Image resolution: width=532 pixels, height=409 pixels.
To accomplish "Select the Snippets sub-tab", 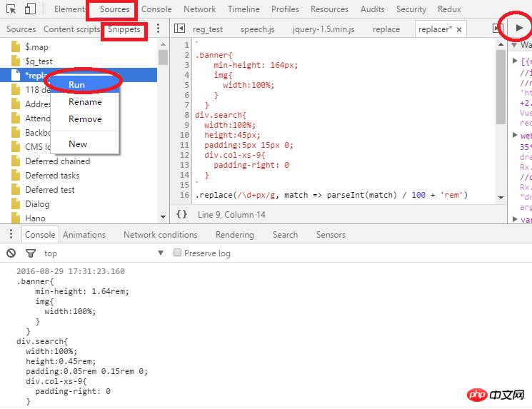I will pos(124,29).
